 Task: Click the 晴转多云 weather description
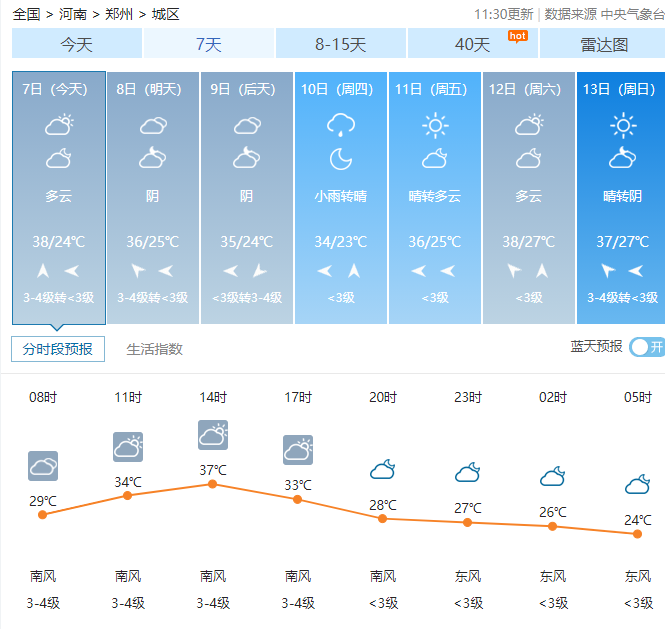[x=435, y=196]
